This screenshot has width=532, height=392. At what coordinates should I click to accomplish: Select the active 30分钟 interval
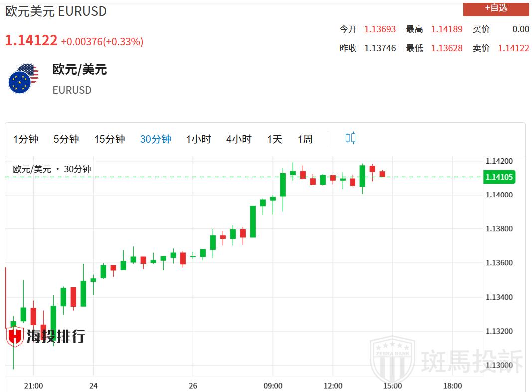click(x=155, y=139)
